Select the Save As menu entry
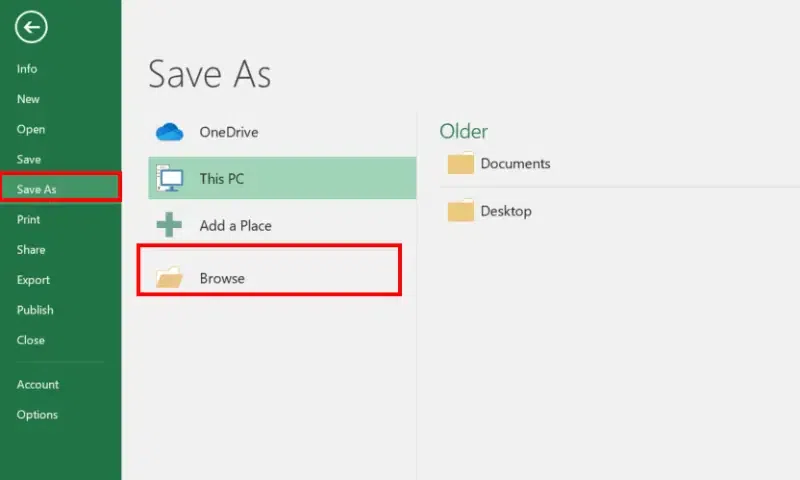 (x=61, y=188)
